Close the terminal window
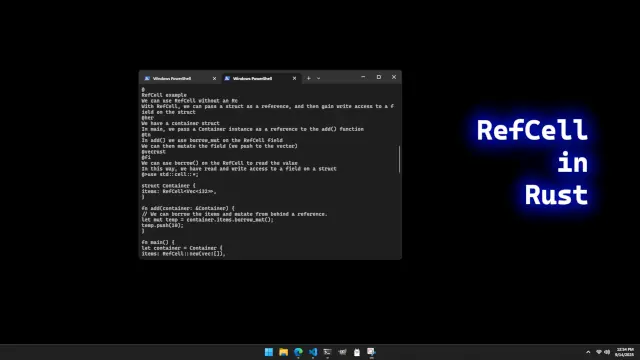This screenshot has height=360, width=640. [x=394, y=77]
